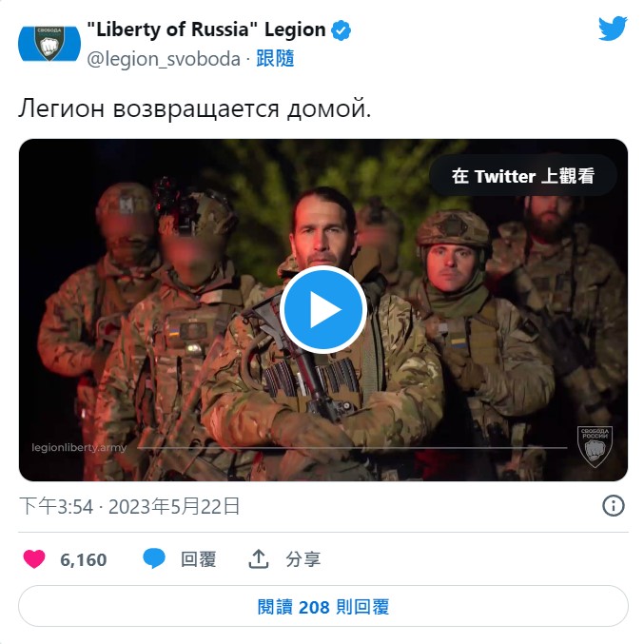Click the 閱讀 208 則回覆 button
The image size is (644, 644).
tap(323, 607)
